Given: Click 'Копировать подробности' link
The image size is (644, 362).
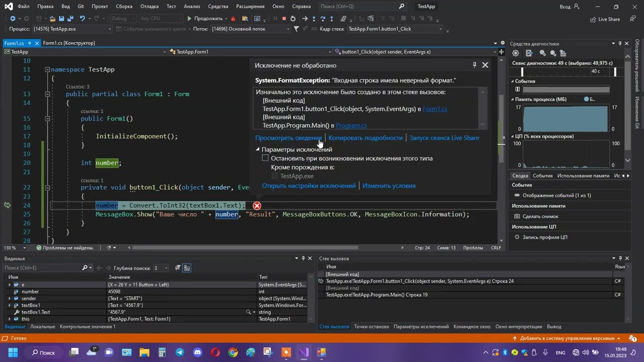Looking at the screenshot, I should click(x=365, y=138).
